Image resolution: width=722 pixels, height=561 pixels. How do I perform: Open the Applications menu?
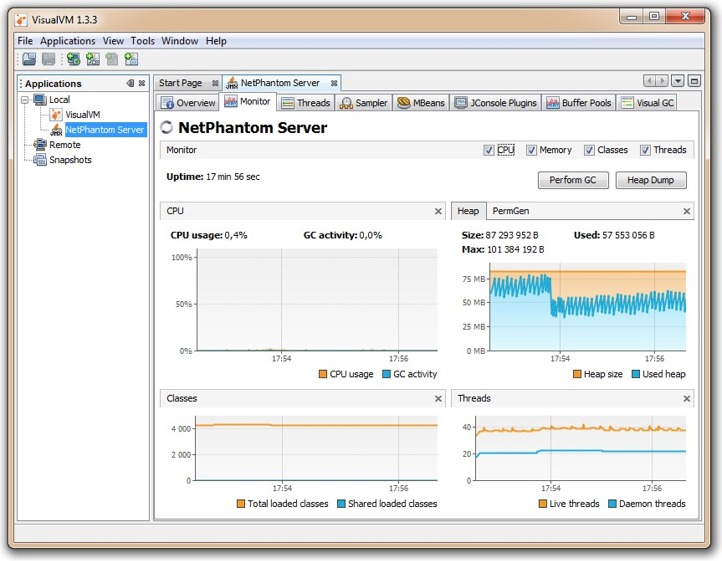coord(68,41)
